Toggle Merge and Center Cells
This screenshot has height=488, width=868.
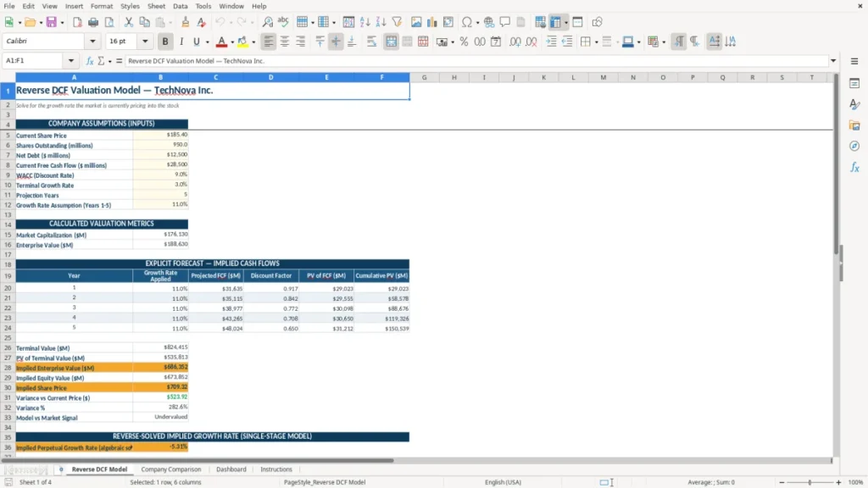[391, 42]
